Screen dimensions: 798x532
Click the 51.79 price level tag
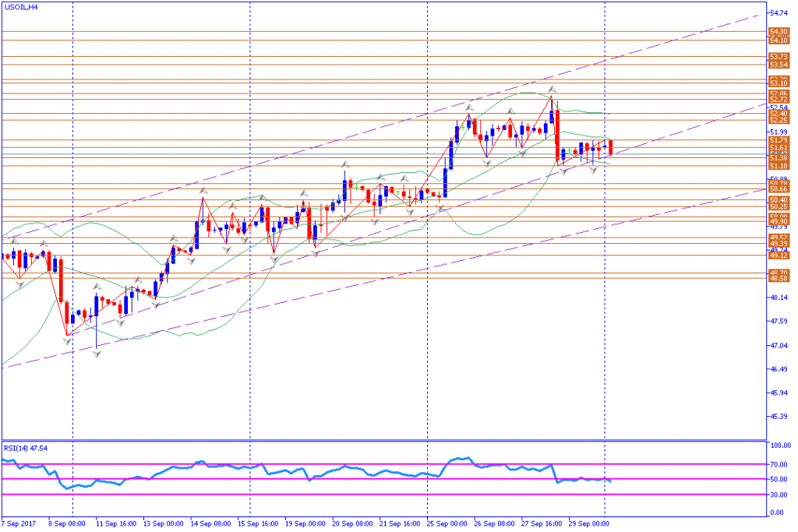coord(779,140)
